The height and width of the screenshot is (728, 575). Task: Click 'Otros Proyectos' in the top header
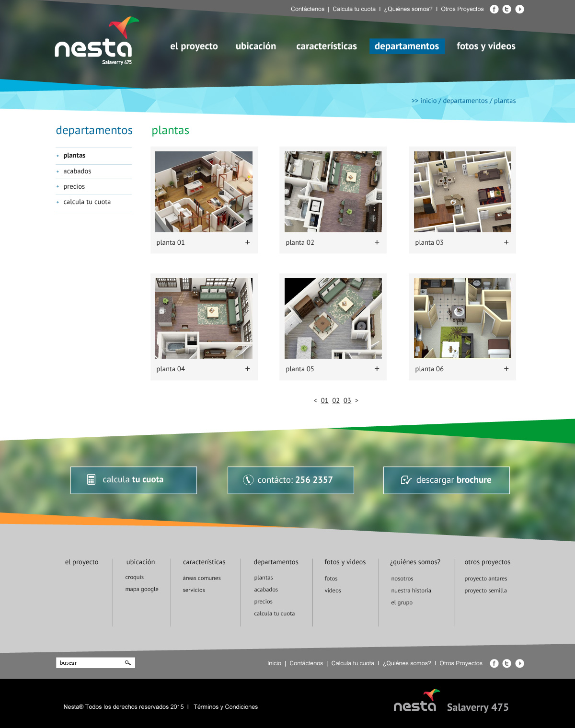click(462, 9)
